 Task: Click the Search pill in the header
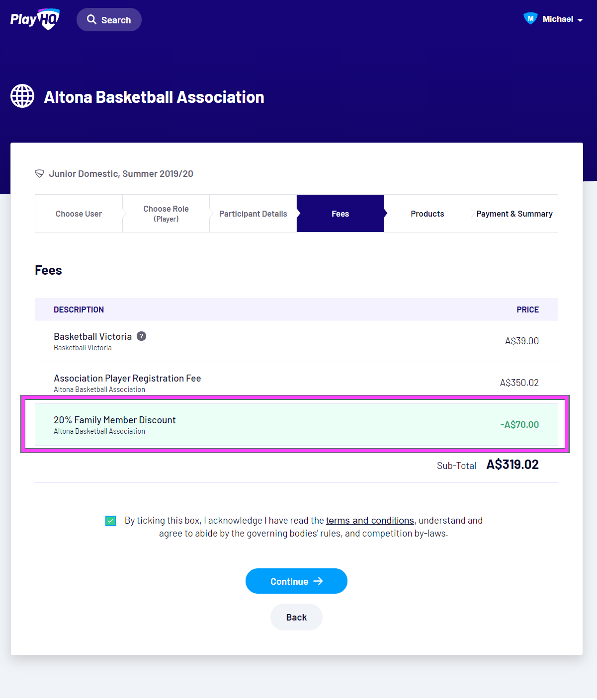[109, 20]
